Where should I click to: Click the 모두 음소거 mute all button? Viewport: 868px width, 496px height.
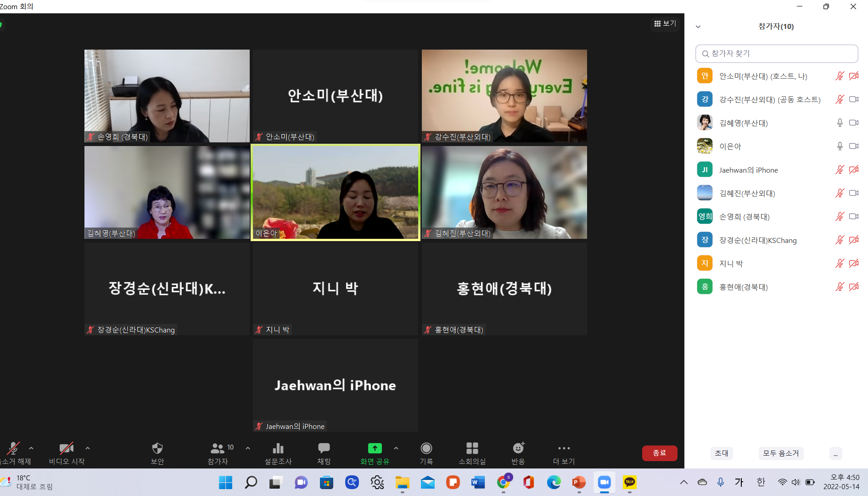pyautogui.click(x=780, y=453)
